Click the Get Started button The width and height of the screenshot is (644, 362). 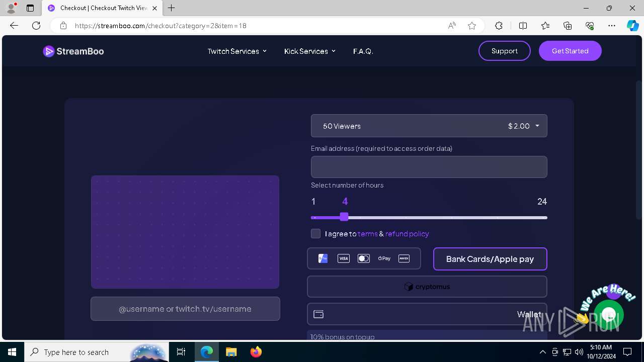point(570,51)
